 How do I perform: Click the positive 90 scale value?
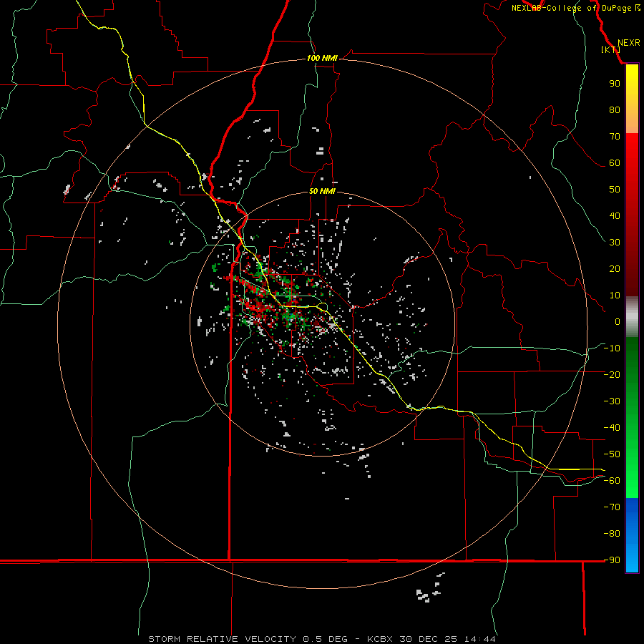pyautogui.click(x=615, y=84)
